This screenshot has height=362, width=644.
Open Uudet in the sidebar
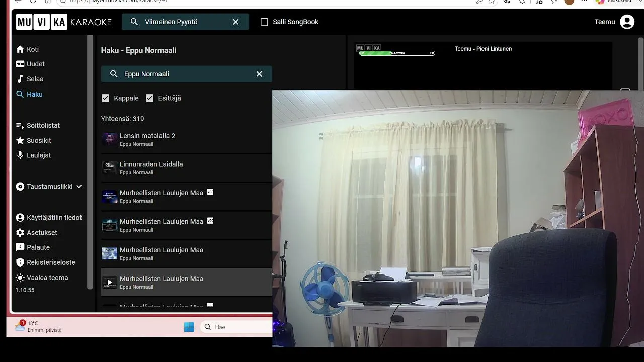30,64
